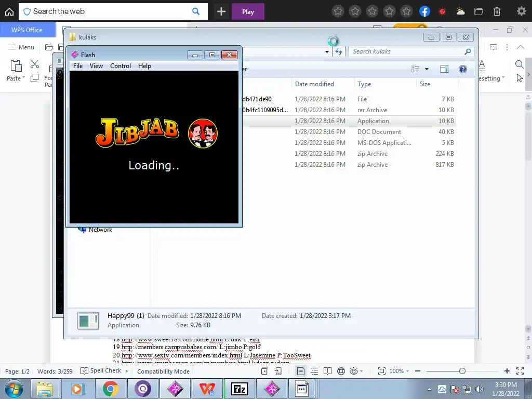Open a new tab with the plus icon
The height and width of the screenshot is (399, 532).
click(221, 12)
